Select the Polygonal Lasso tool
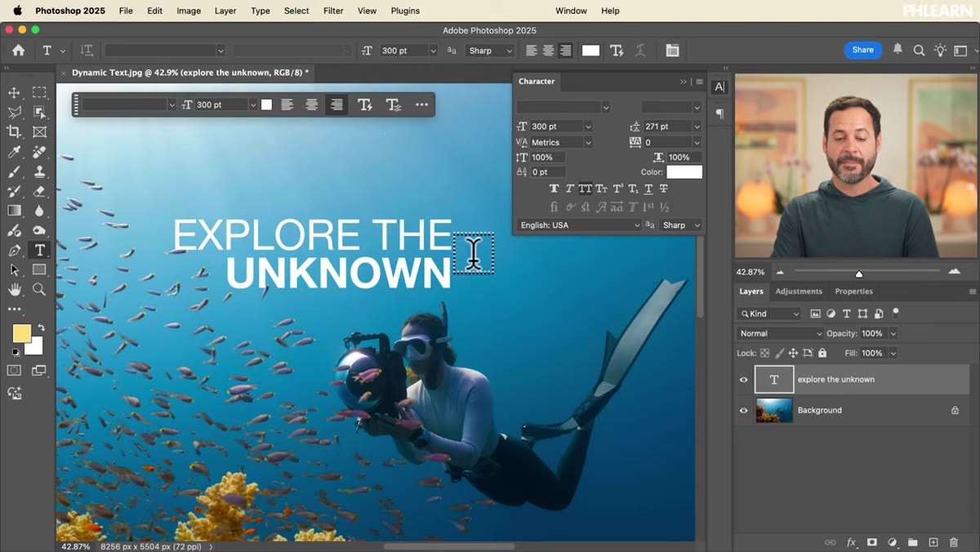The image size is (980, 552). [14, 112]
